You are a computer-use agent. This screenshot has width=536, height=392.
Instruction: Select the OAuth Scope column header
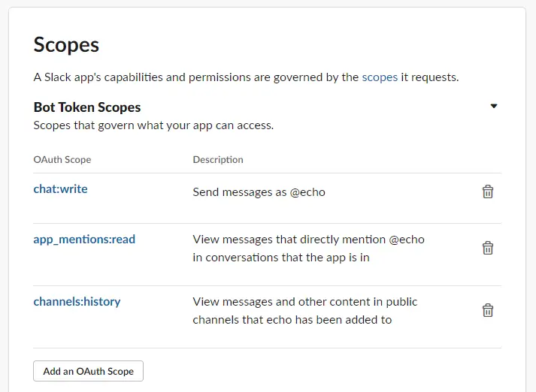click(62, 160)
